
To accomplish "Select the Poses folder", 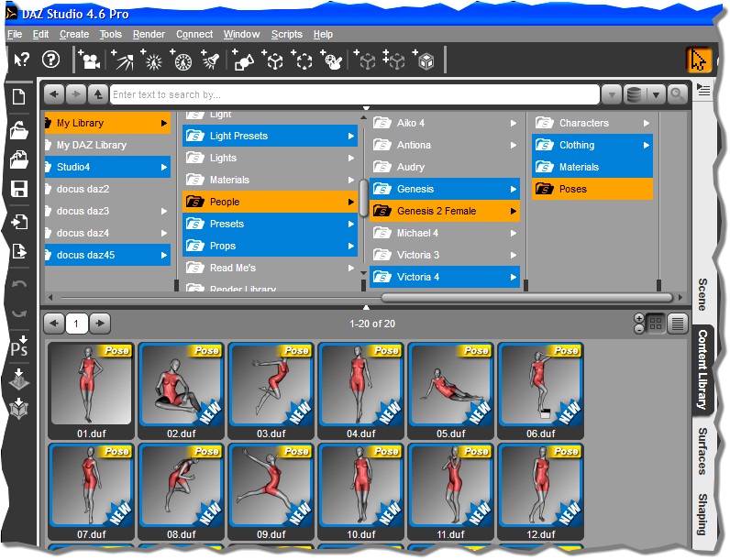I will (592, 190).
